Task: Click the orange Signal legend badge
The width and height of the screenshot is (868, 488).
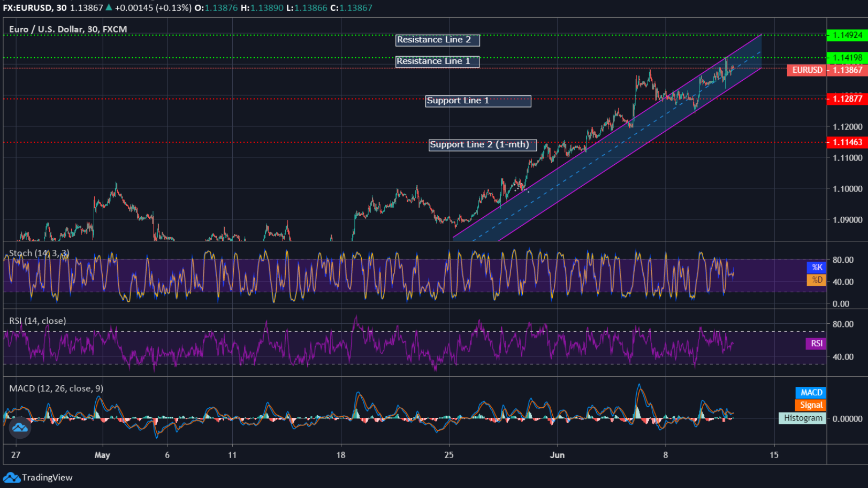Action: pos(810,405)
